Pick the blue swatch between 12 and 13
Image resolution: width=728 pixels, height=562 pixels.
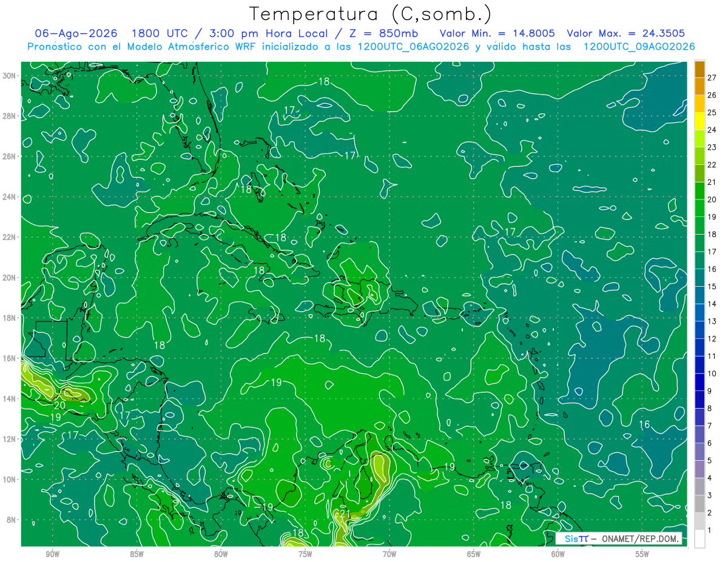pyautogui.click(x=699, y=330)
